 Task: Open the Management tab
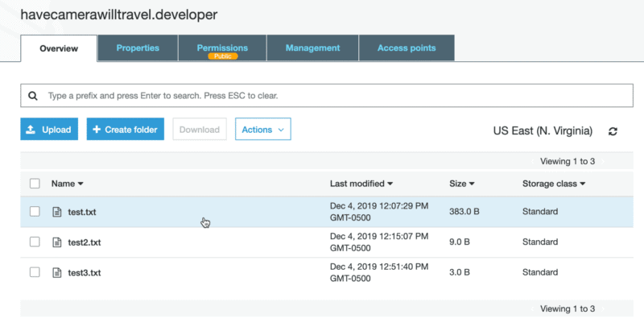coord(312,48)
